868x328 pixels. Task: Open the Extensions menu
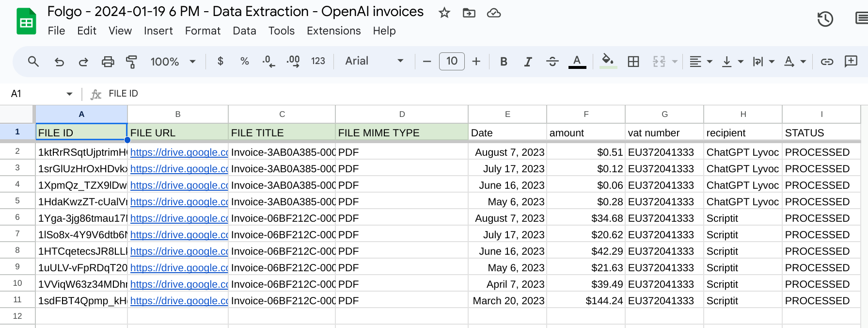pyautogui.click(x=333, y=31)
